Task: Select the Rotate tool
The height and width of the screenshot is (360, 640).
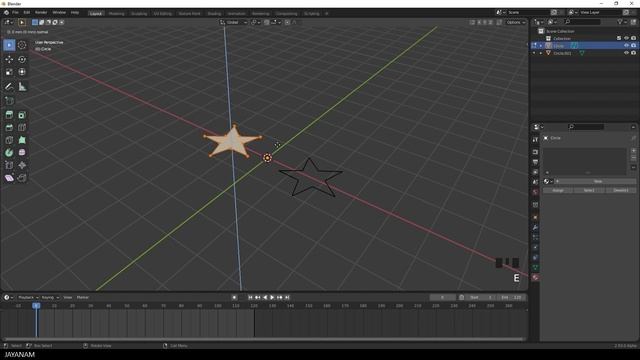Action: tap(22, 59)
